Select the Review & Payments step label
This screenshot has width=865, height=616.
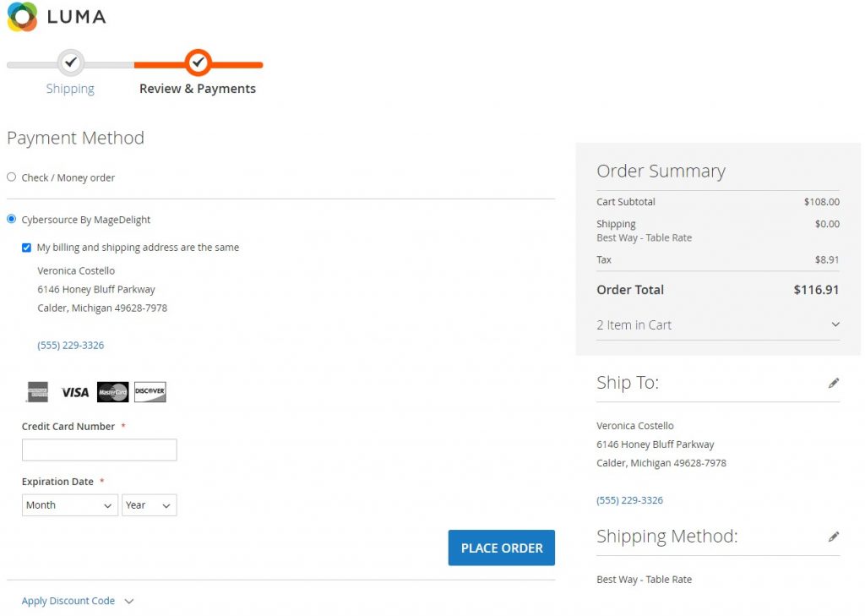click(198, 88)
